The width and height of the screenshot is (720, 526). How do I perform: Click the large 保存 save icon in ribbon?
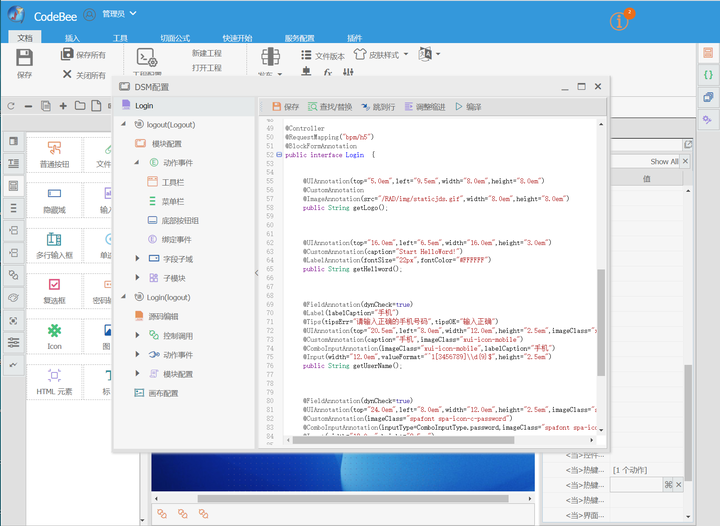(x=24, y=58)
